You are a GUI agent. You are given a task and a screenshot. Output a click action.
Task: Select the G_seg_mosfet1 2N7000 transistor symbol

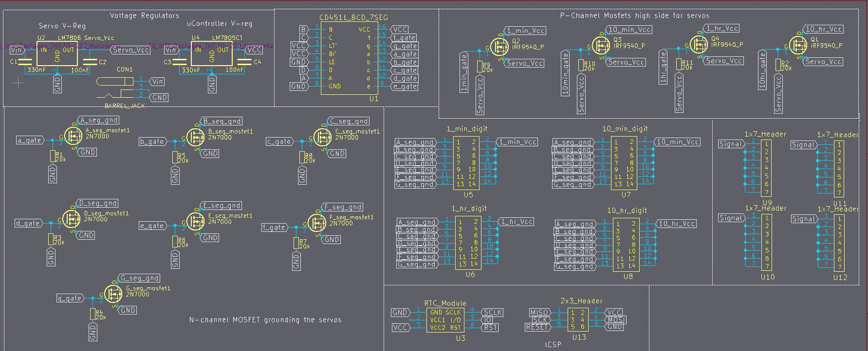[x=113, y=294]
